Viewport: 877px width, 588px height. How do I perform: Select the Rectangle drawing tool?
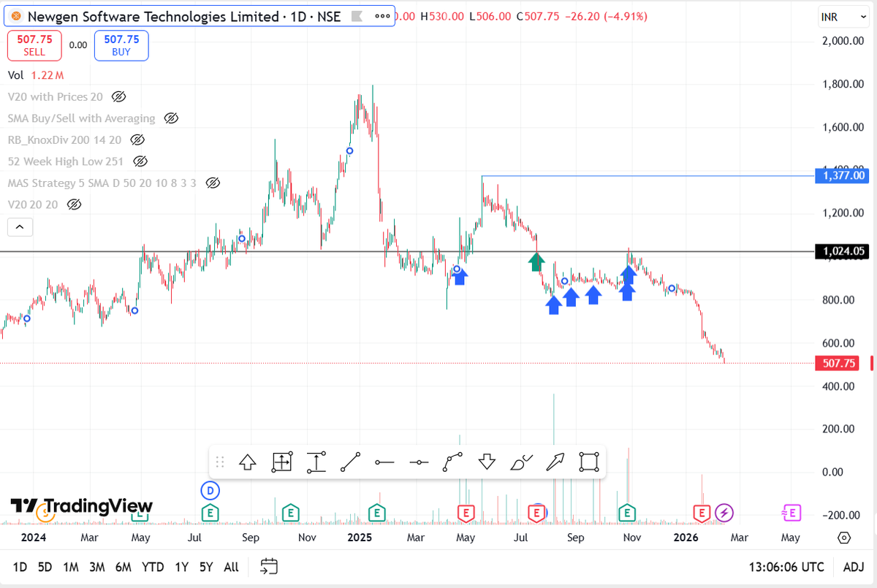pyautogui.click(x=590, y=462)
